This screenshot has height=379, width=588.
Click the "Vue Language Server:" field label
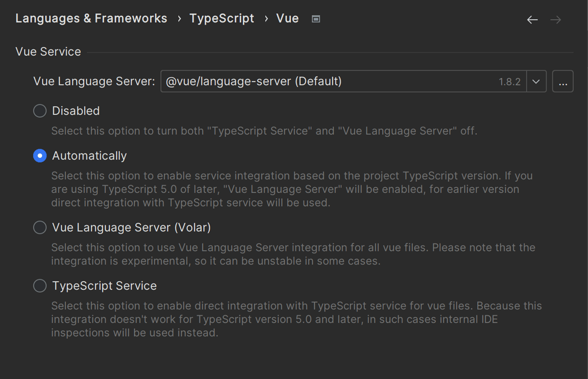click(x=94, y=81)
